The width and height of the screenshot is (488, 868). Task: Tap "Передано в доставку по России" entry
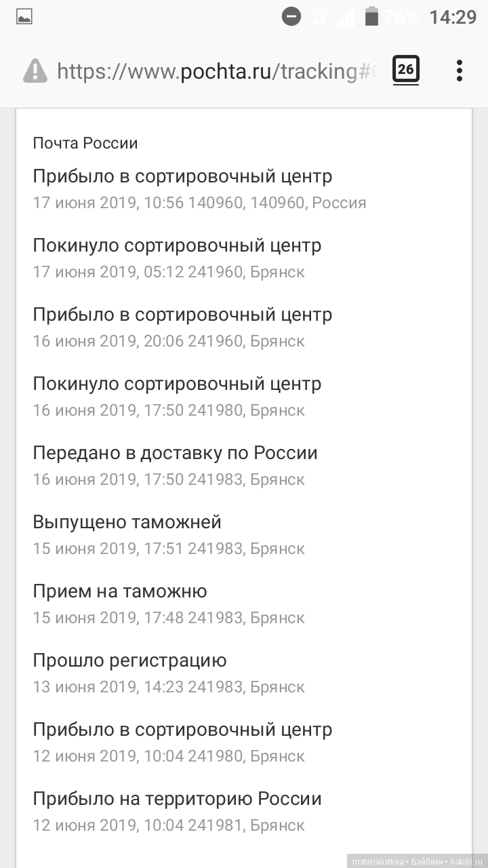tap(175, 454)
